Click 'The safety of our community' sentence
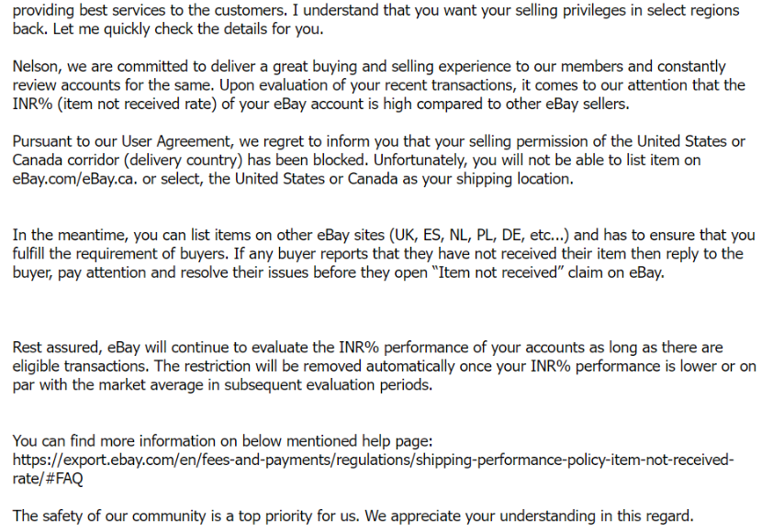 pos(110,516)
